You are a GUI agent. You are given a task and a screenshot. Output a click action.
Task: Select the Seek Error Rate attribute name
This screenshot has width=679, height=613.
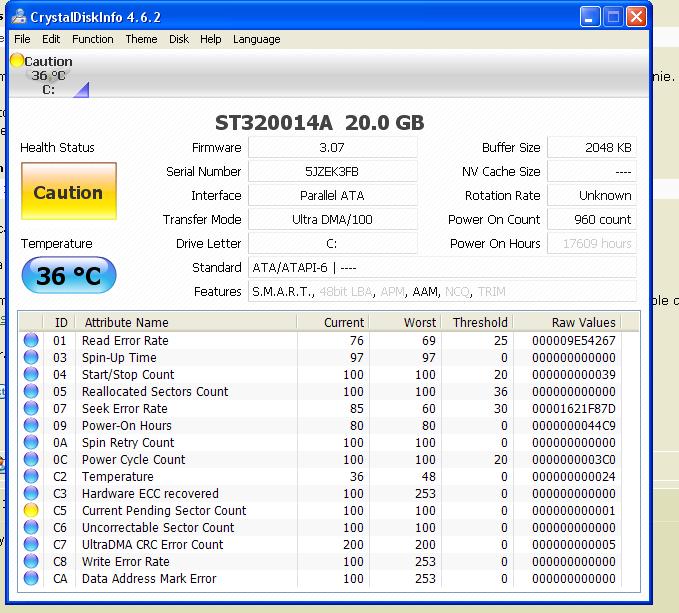(x=125, y=408)
